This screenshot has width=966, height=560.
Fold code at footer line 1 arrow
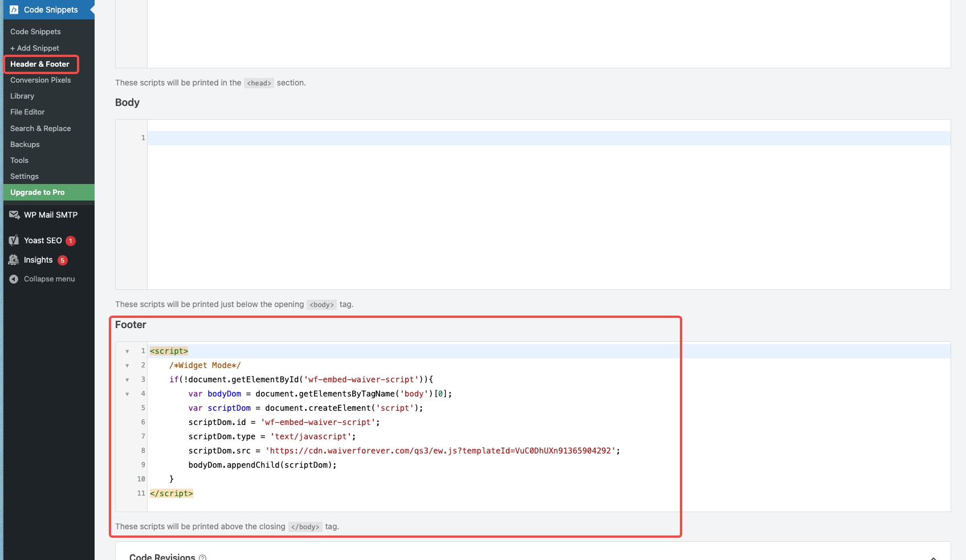(127, 351)
